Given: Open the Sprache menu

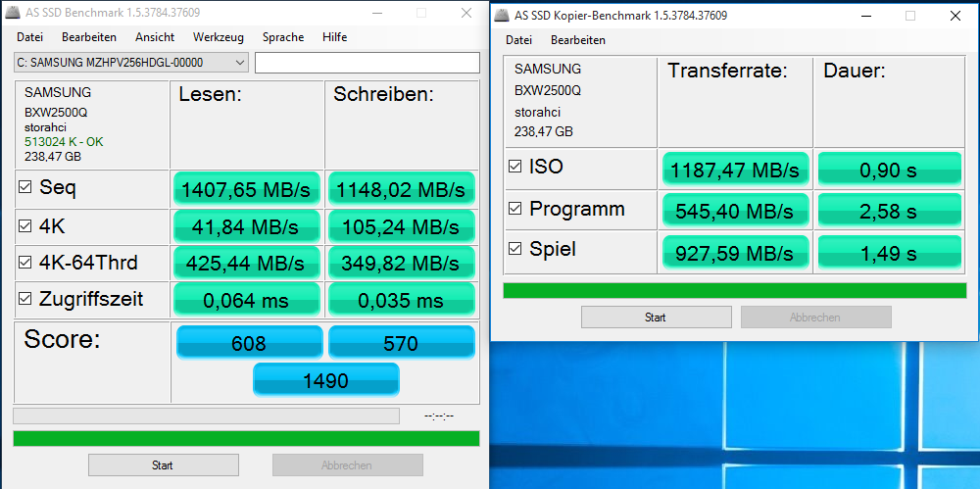Looking at the screenshot, I should click(283, 37).
